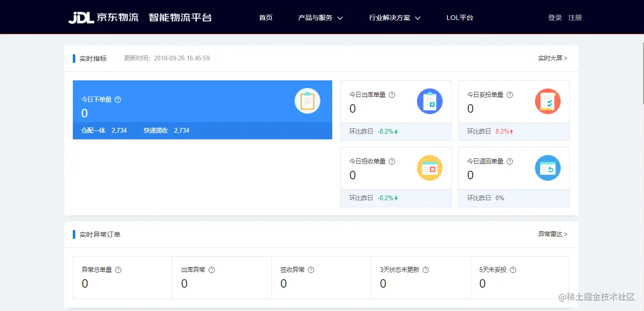Click the clipboard icon in 今日下单量 card
Image resolution: width=644 pixels, height=311 pixels.
point(307,101)
